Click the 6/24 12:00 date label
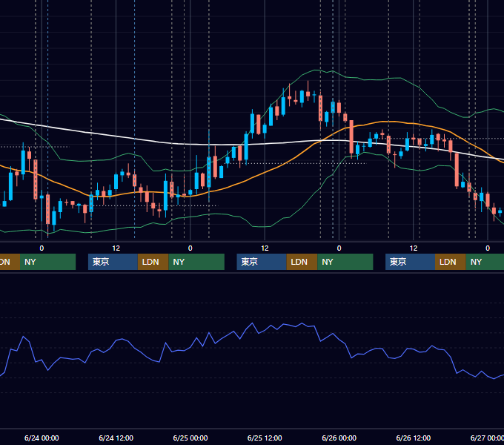The width and height of the screenshot is (504, 445). pyautogui.click(x=116, y=438)
